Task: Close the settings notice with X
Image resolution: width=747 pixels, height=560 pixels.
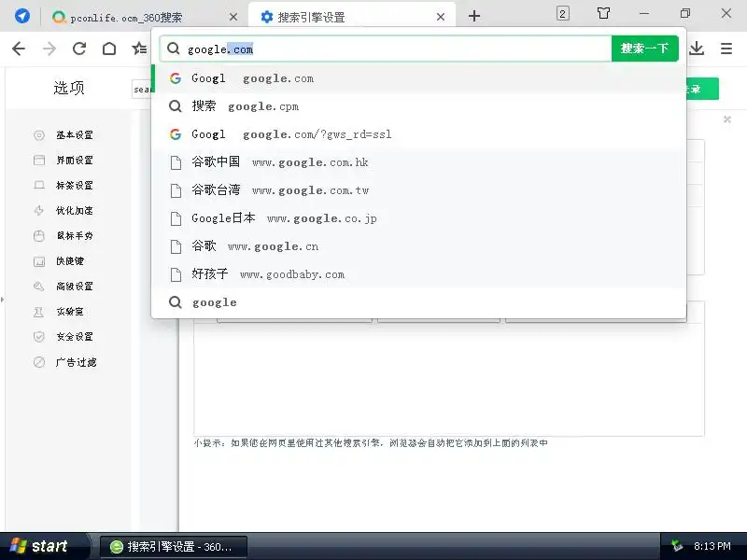Action: pyautogui.click(x=727, y=119)
